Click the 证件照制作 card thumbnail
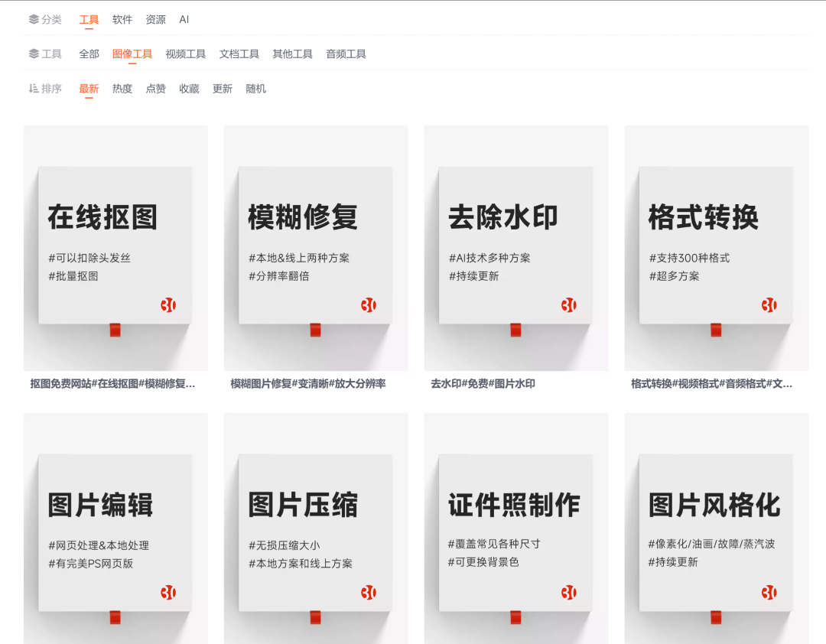Viewport: 826px width, 644px height. [x=515, y=528]
